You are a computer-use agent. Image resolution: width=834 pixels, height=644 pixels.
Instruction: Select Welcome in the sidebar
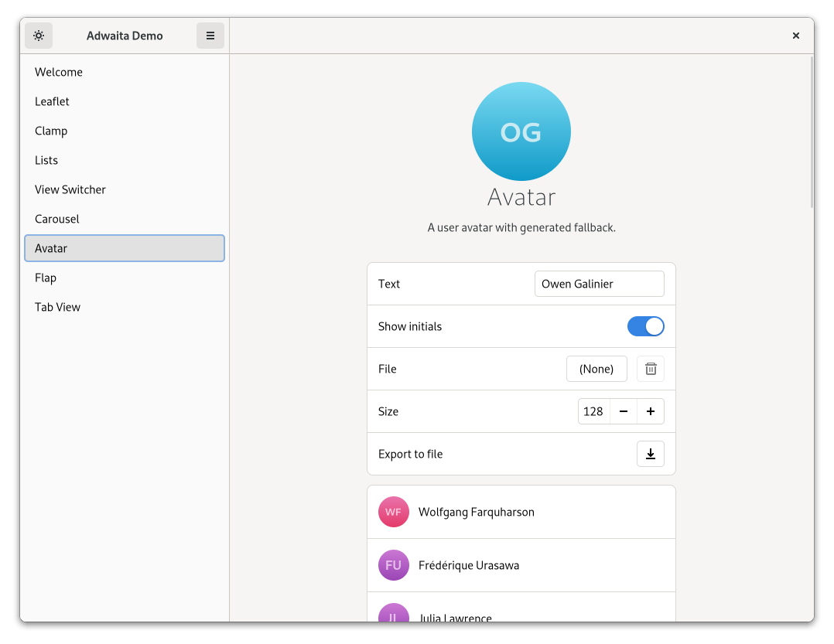[x=59, y=72]
